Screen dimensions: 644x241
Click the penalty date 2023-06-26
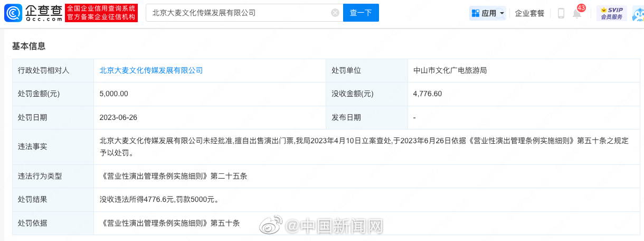tap(118, 117)
